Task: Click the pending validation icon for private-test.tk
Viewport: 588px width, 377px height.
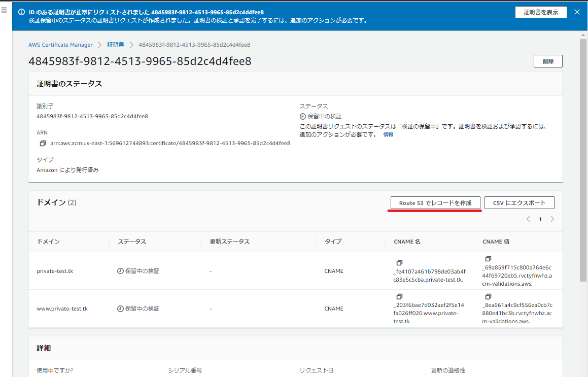Action: [x=120, y=271]
